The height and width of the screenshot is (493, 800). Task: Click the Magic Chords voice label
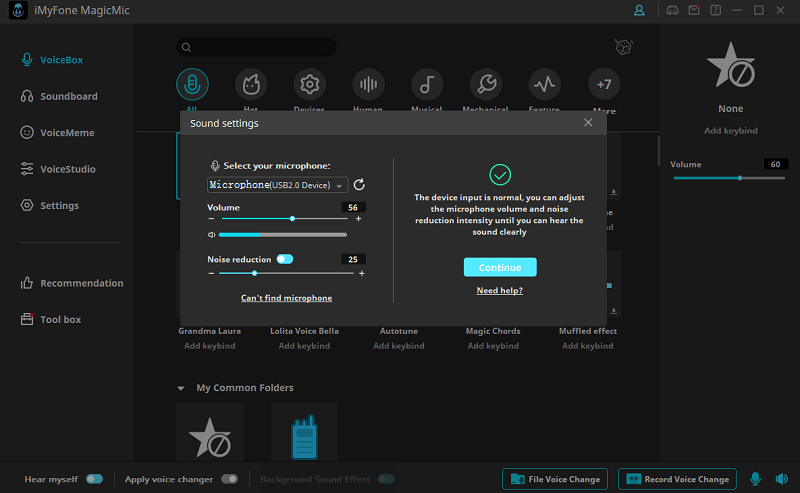(x=493, y=331)
